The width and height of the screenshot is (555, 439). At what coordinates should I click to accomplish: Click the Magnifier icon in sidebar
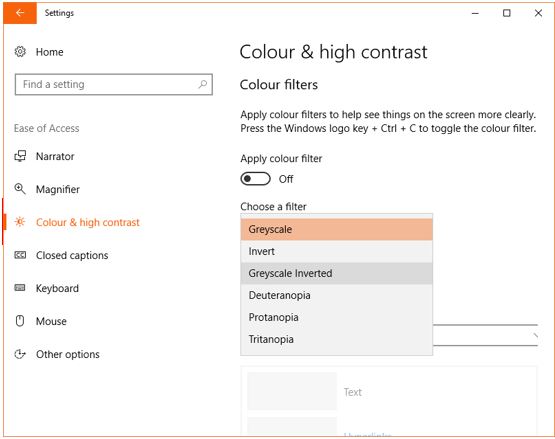[x=20, y=189]
